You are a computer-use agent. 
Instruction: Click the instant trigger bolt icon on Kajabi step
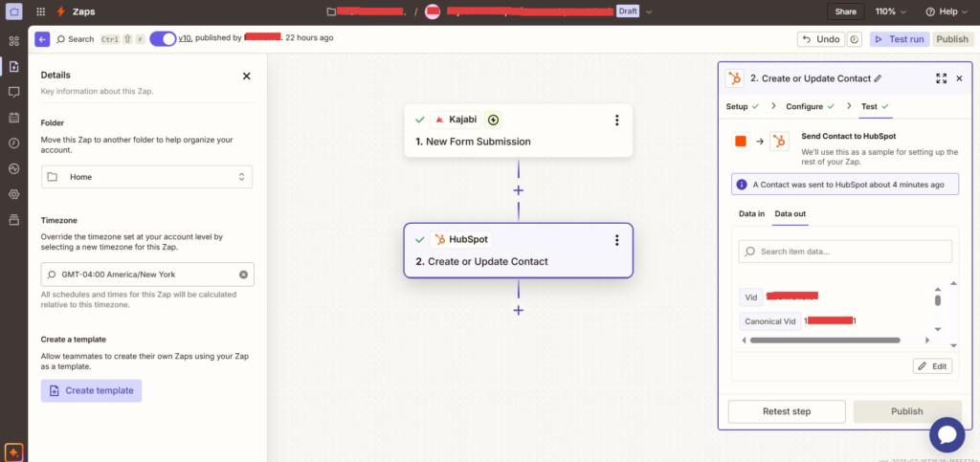coord(494,120)
